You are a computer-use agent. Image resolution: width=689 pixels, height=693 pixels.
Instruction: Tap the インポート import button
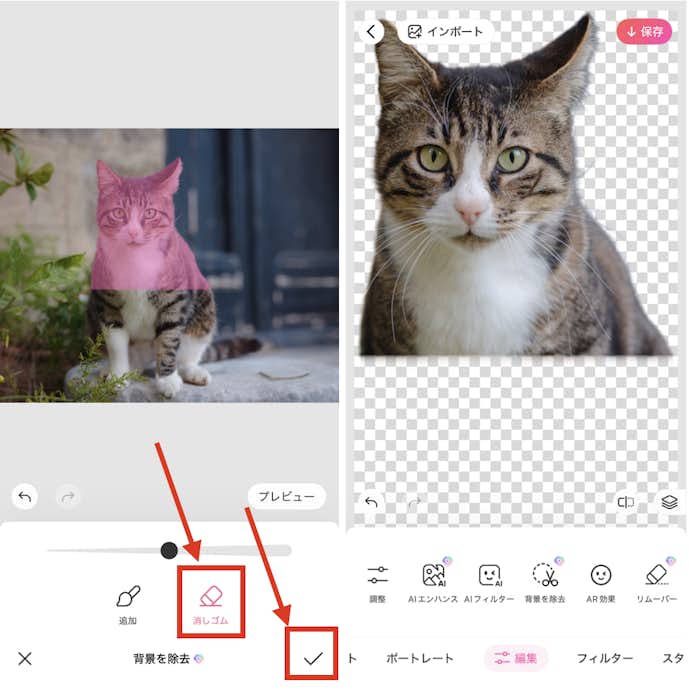coord(445,31)
